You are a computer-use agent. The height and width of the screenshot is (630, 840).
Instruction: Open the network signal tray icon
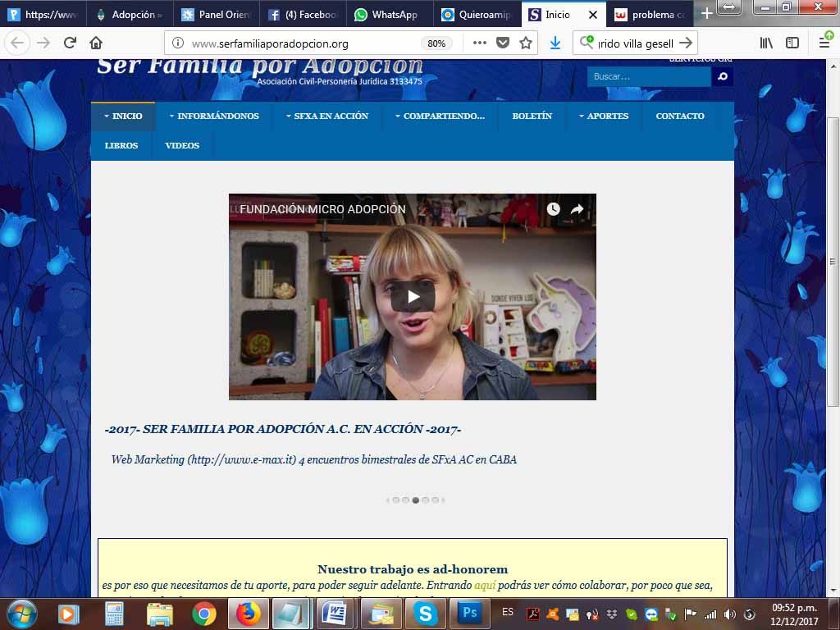pyautogui.click(x=710, y=614)
